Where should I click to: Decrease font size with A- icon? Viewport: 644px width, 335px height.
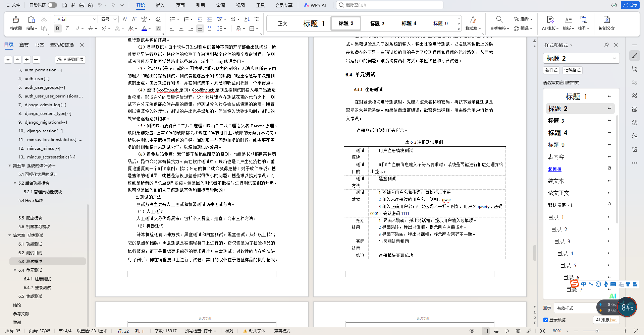pos(134,19)
